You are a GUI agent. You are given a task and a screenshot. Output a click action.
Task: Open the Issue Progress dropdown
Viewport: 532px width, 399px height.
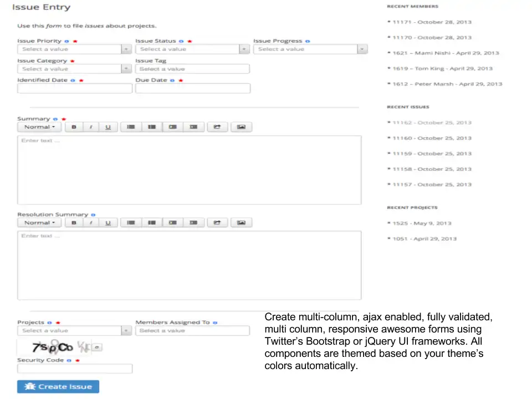(310, 49)
